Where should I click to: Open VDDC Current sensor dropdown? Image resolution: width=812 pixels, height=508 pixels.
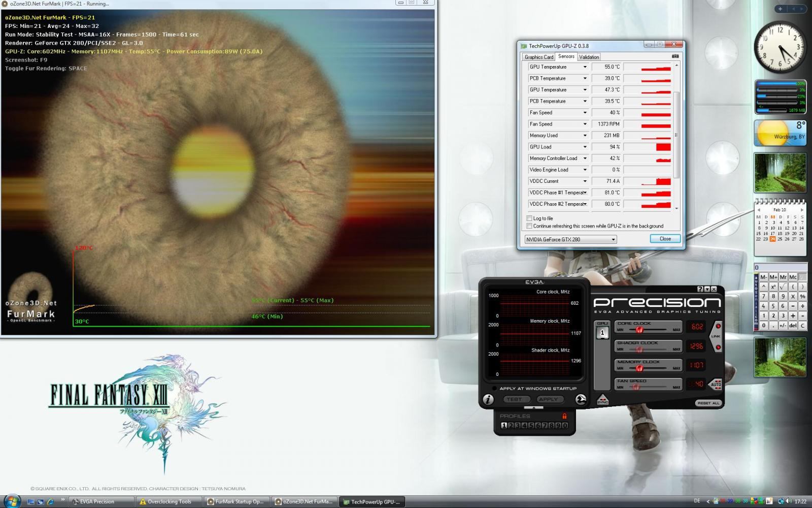coord(585,181)
